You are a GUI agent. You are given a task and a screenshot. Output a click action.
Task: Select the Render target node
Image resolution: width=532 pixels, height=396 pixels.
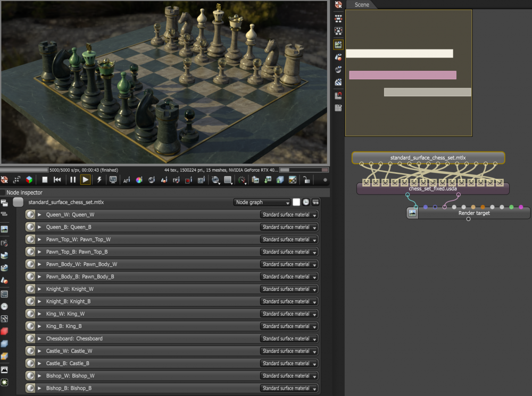[x=473, y=213]
